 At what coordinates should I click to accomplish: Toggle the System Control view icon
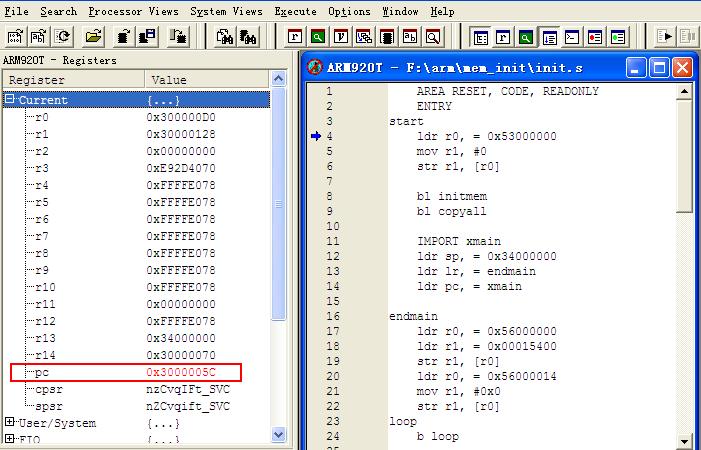coord(481,38)
